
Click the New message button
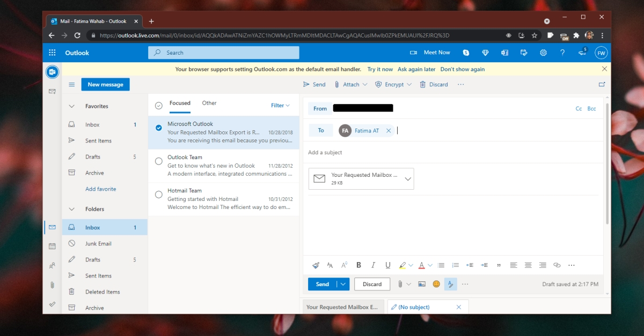(105, 84)
